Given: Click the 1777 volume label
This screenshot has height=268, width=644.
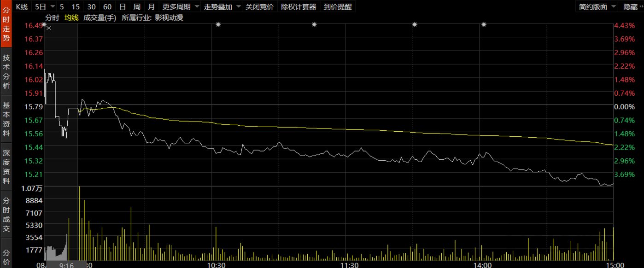Looking at the screenshot, I should pos(34,250).
